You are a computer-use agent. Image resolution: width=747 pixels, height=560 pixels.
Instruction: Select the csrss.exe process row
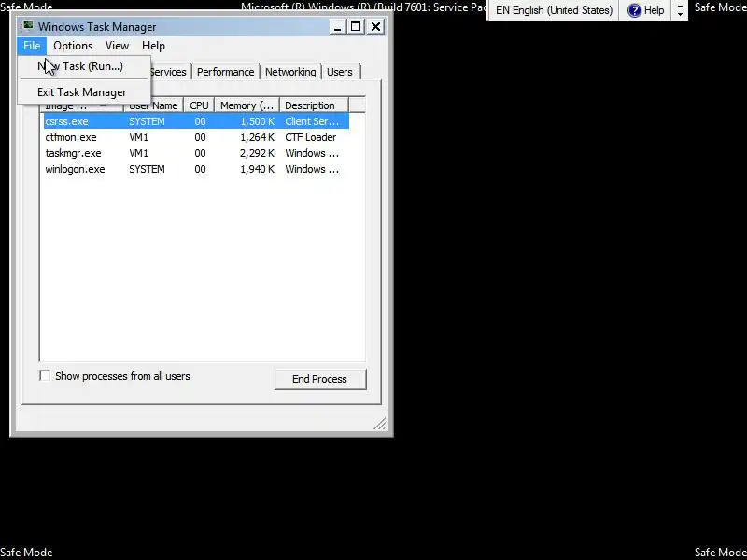[x=196, y=121]
